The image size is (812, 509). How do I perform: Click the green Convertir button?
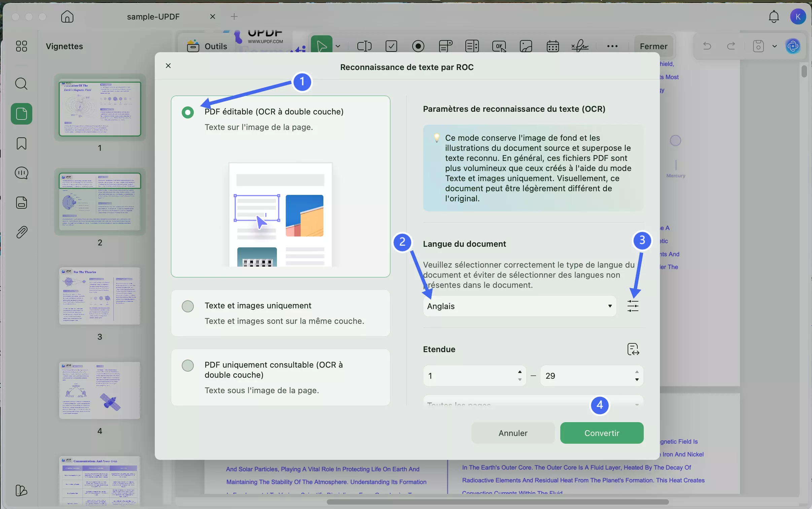tap(601, 433)
